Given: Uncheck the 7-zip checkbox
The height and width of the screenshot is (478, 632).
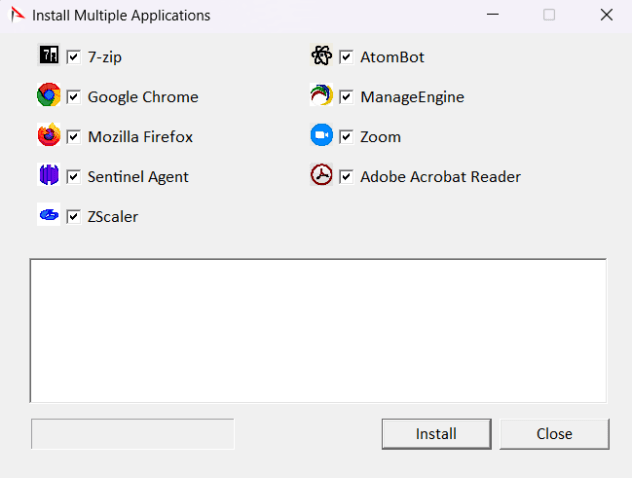Looking at the screenshot, I should (74, 57).
